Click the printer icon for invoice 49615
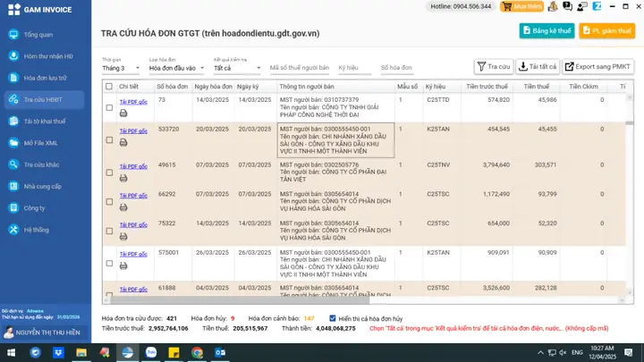Viewport: 644px width, 362px height. pos(123,178)
